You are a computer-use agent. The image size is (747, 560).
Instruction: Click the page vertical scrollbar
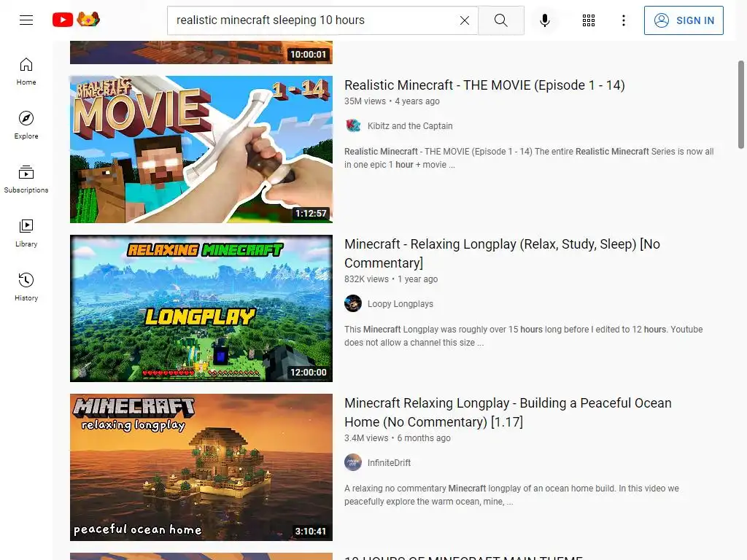(741, 105)
